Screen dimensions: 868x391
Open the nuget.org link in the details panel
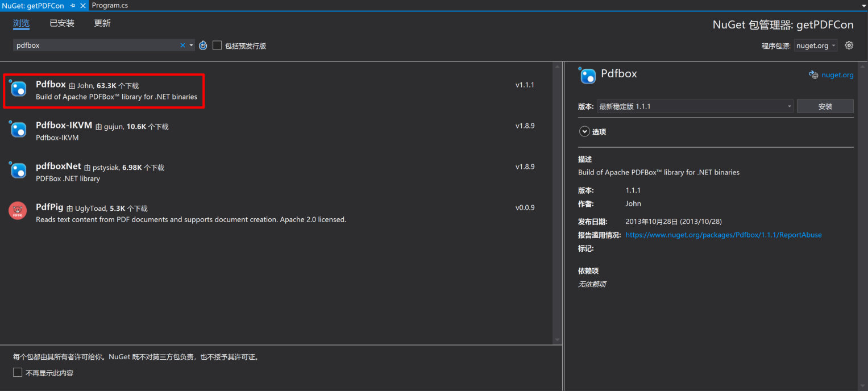[x=837, y=75]
